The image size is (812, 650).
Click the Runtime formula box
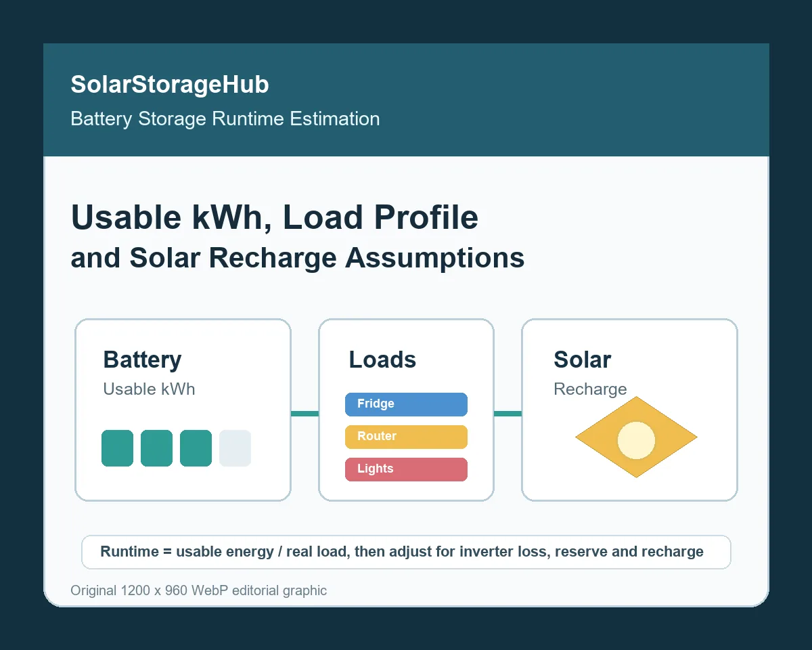(406, 552)
